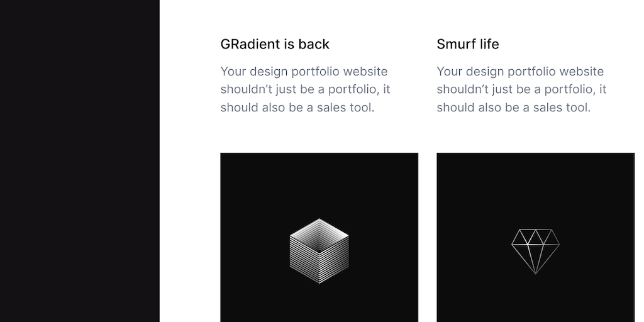Open the "GRadient is back" heading
Image resolution: width=644 pixels, height=322 pixels.
tap(275, 44)
